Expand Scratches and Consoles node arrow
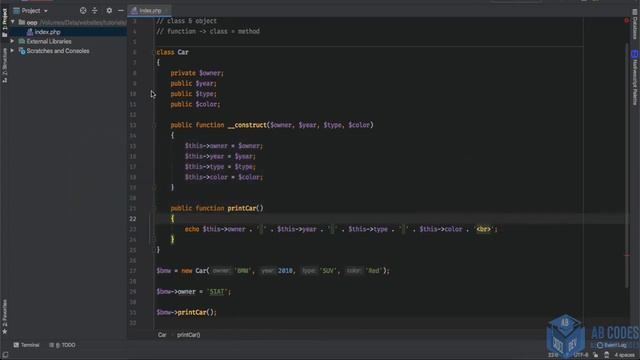Viewport: 640px width, 360px height. click(12, 51)
